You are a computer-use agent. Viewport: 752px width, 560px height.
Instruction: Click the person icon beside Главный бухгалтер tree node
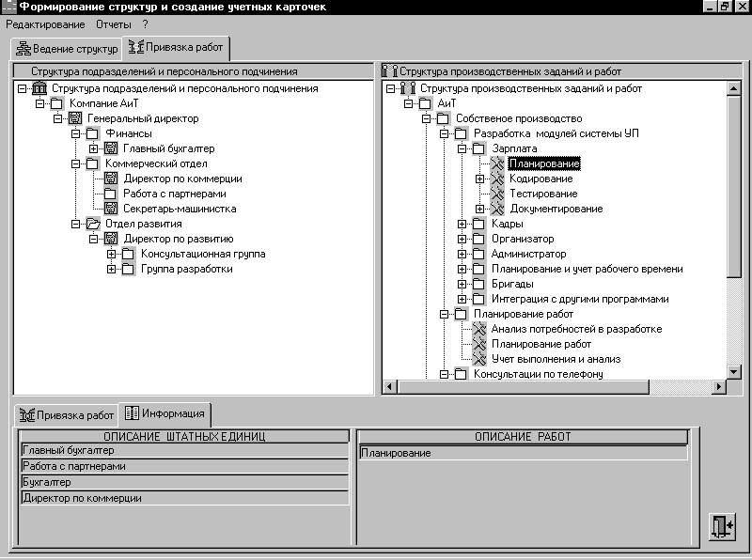(x=111, y=148)
